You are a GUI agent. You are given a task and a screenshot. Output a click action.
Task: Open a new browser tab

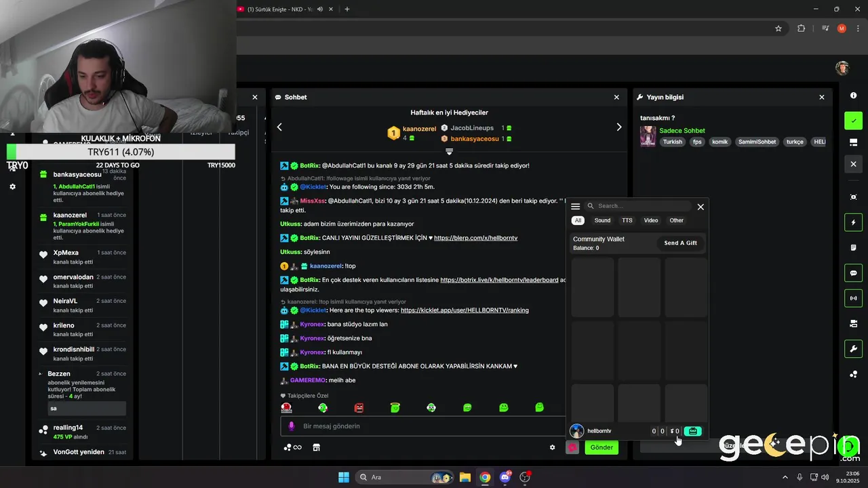coord(347,9)
